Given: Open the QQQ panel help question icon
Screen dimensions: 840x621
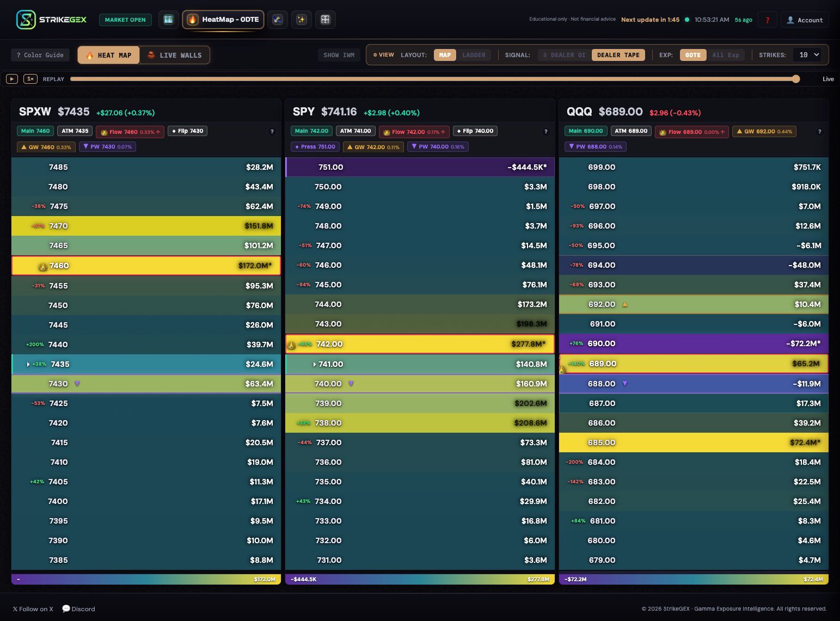Looking at the screenshot, I should (820, 132).
